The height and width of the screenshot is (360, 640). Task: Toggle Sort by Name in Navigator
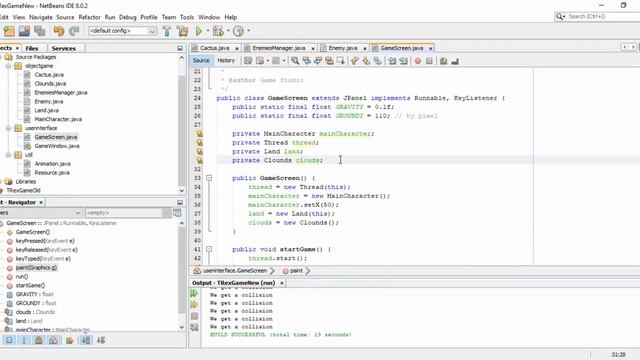(86, 340)
